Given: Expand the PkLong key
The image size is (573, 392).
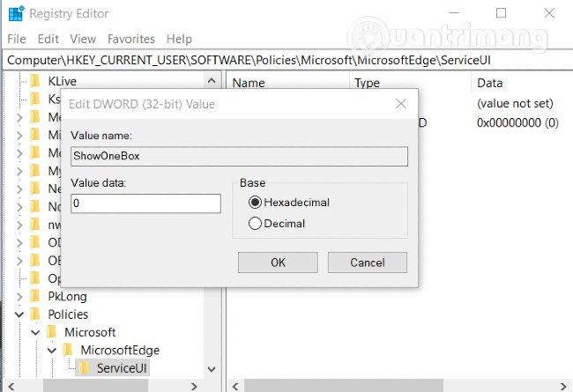Looking at the screenshot, I should 19,297.
